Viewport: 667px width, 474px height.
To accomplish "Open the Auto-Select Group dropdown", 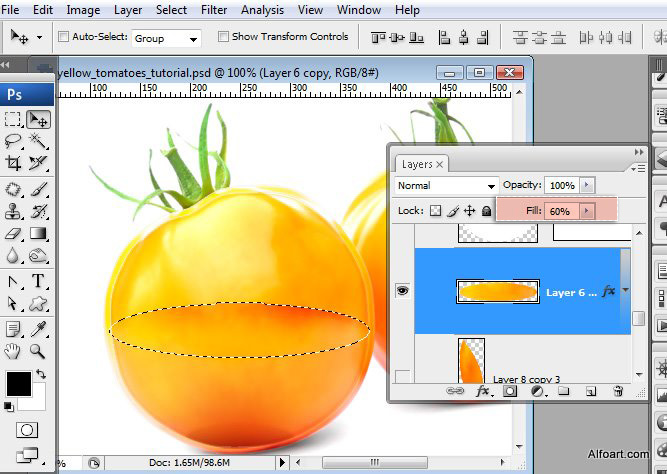I will pos(166,38).
